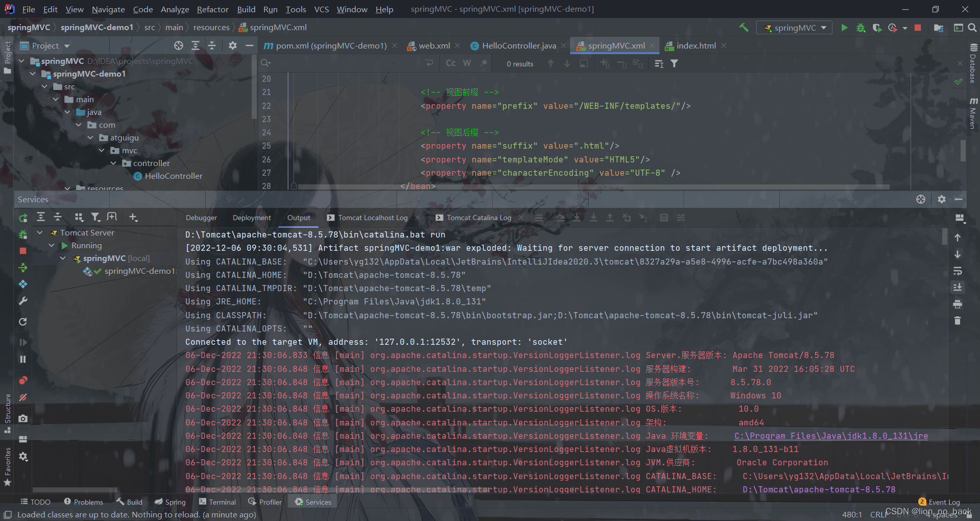This screenshot has width=980, height=521.
Task: Select HelloController in the Project tree
Action: point(174,176)
